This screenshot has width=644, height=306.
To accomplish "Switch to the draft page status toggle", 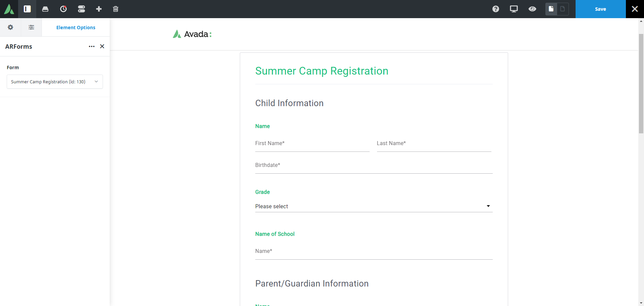I will [x=563, y=9].
